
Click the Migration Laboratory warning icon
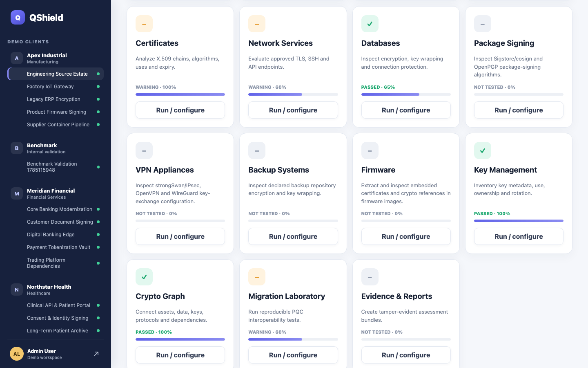click(257, 277)
